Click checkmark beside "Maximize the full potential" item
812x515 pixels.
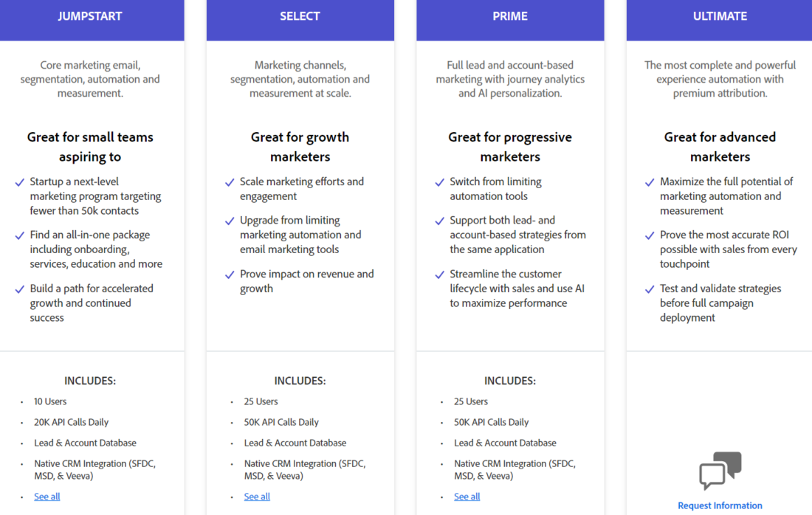point(649,182)
